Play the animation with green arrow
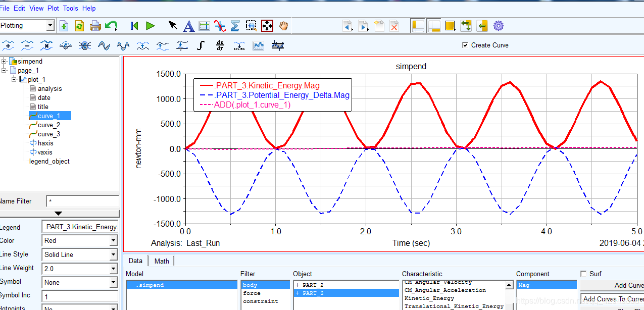The width and height of the screenshot is (644, 310). click(150, 26)
